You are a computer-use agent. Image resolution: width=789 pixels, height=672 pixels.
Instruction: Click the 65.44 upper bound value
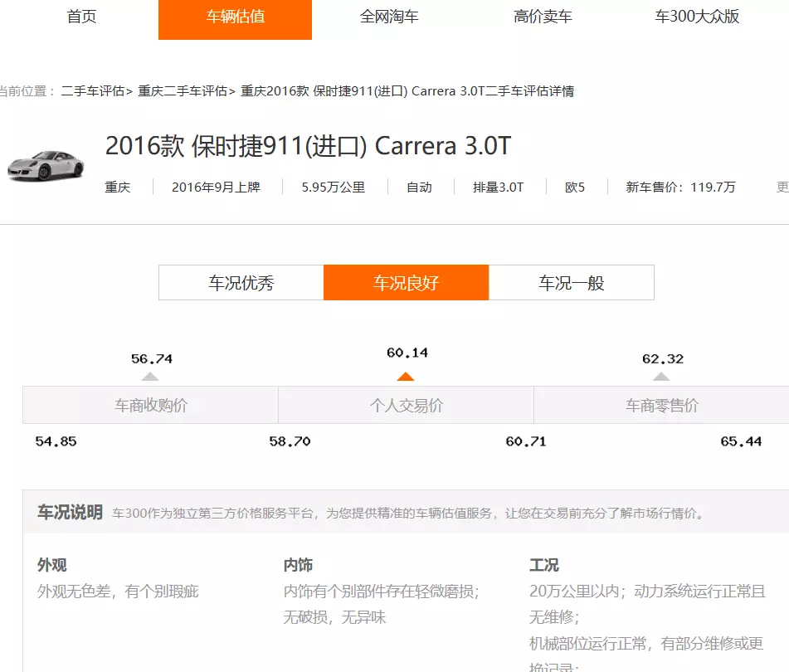[x=741, y=441]
